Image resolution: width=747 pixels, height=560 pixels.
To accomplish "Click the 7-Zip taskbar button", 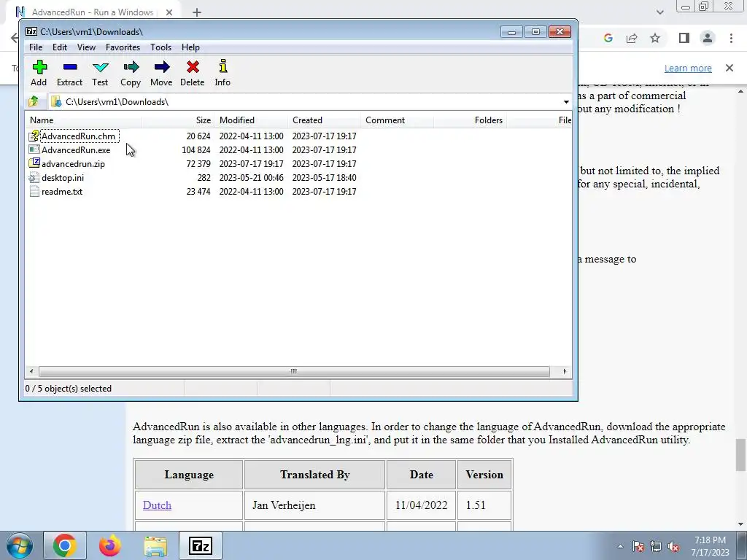I will tap(201, 545).
